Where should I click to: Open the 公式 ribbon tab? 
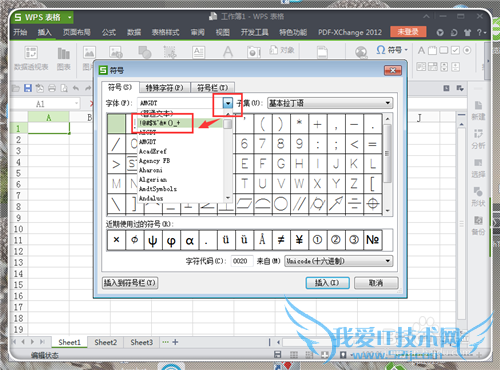point(109,32)
